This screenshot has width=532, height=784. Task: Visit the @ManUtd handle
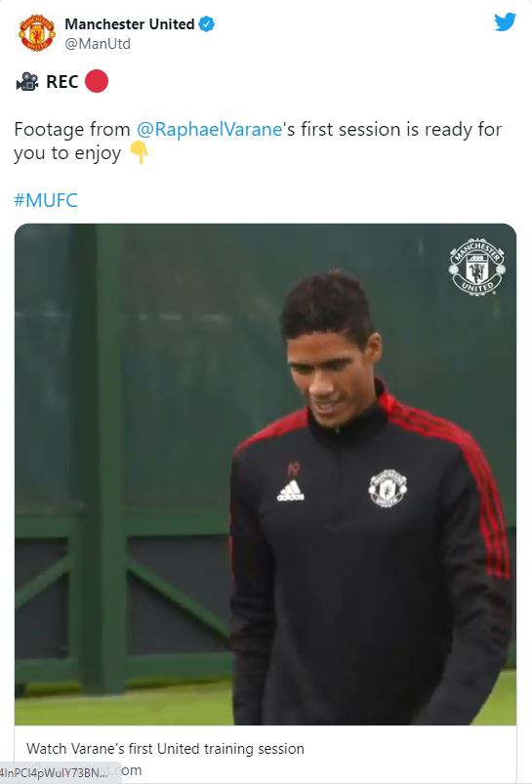[98, 44]
